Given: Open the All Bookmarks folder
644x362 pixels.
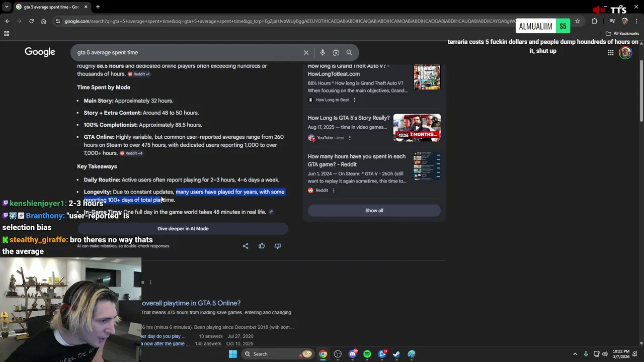Looking at the screenshot, I should (x=622, y=34).
